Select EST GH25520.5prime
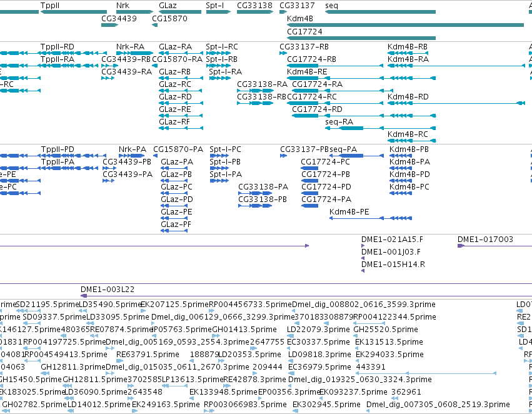Viewport: 532px width, 414px height. tap(386, 330)
